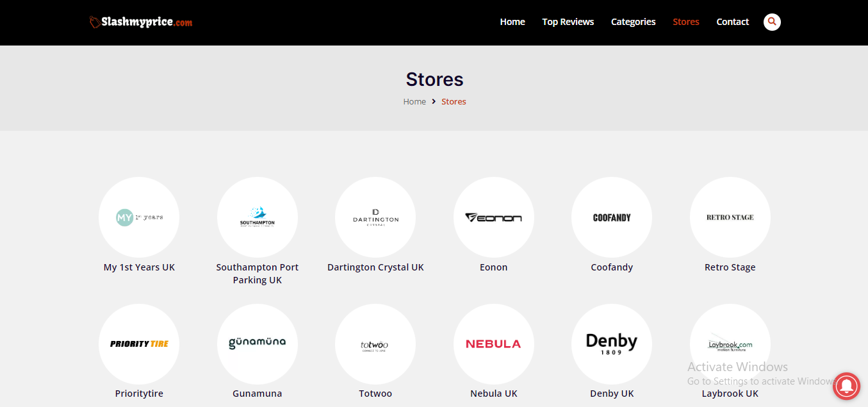Click the search magnifier icon in header

pos(772,22)
